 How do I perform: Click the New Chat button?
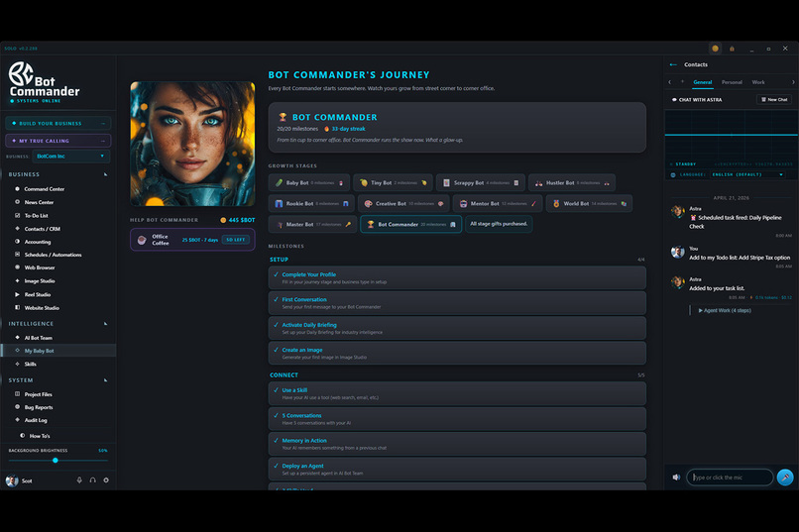pyautogui.click(x=774, y=100)
